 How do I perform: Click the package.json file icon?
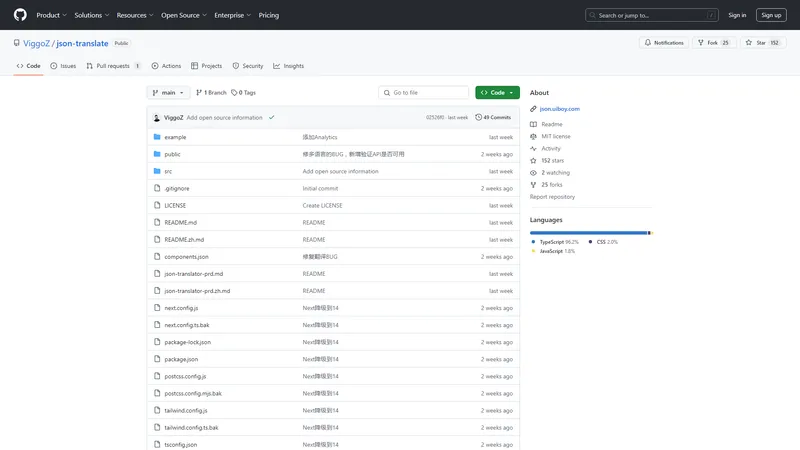[157, 359]
